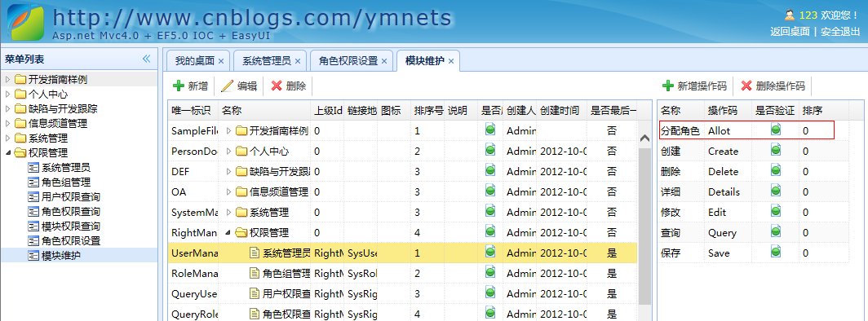Screen dimensions: 868x321
Task: Open 用户权限查询 in sidebar menu
Action: pos(71,196)
